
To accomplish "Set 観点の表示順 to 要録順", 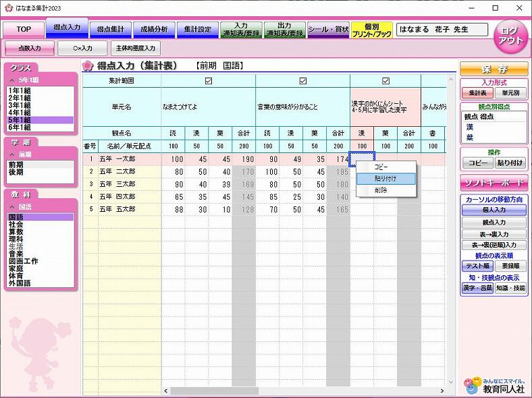I will pos(510,266).
